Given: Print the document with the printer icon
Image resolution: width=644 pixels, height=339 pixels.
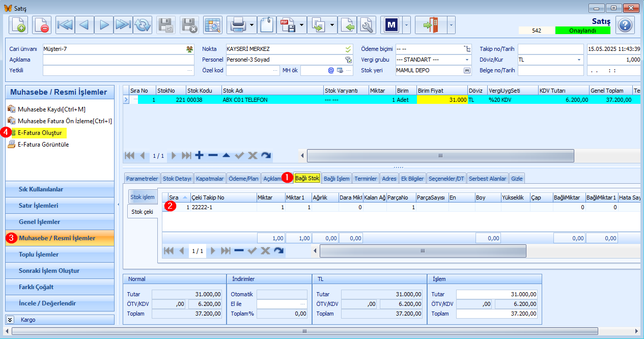Looking at the screenshot, I should pos(237,24).
